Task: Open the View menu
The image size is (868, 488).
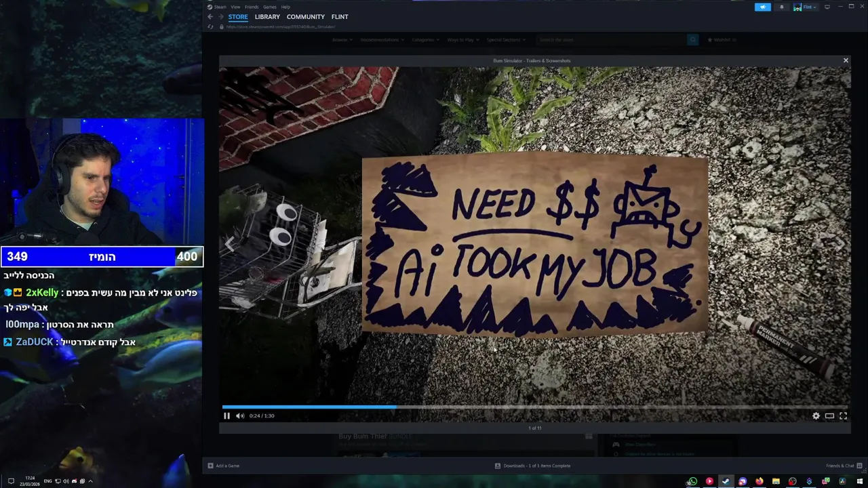Action: point(235,7)
